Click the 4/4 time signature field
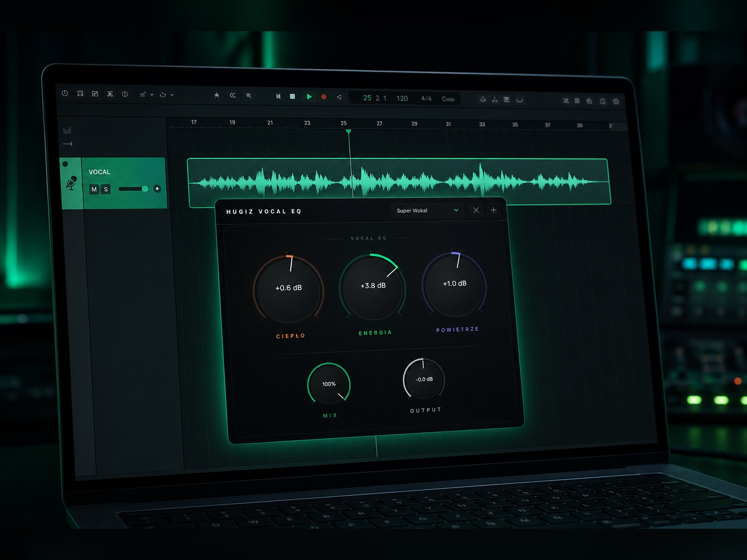The width and height of the screenshot is (747, 560). coord(426,98)
